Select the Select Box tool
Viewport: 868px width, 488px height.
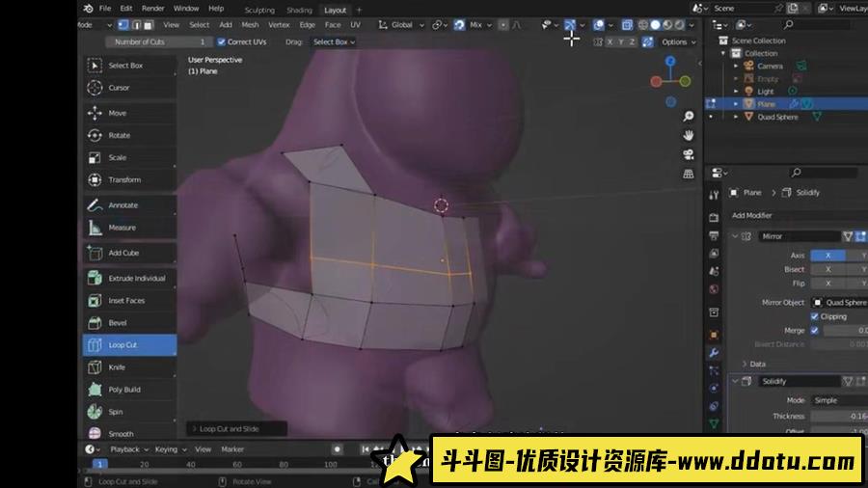coord(129,66)
